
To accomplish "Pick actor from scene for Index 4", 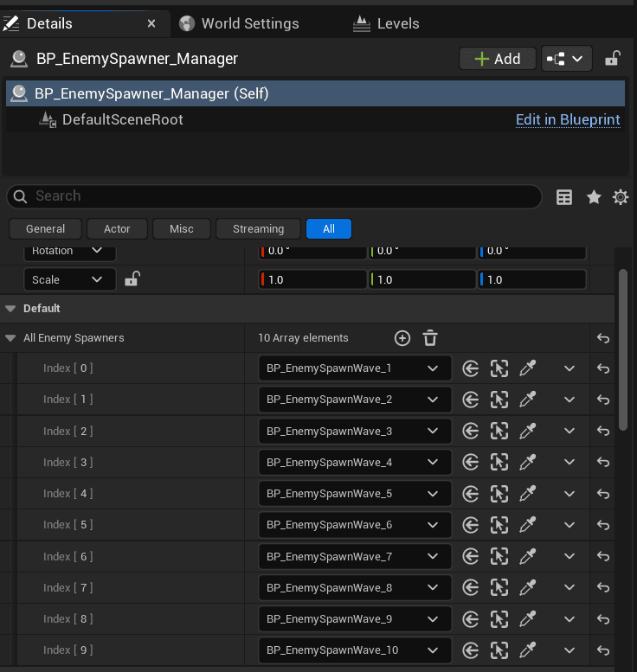I will click(527, 494).
